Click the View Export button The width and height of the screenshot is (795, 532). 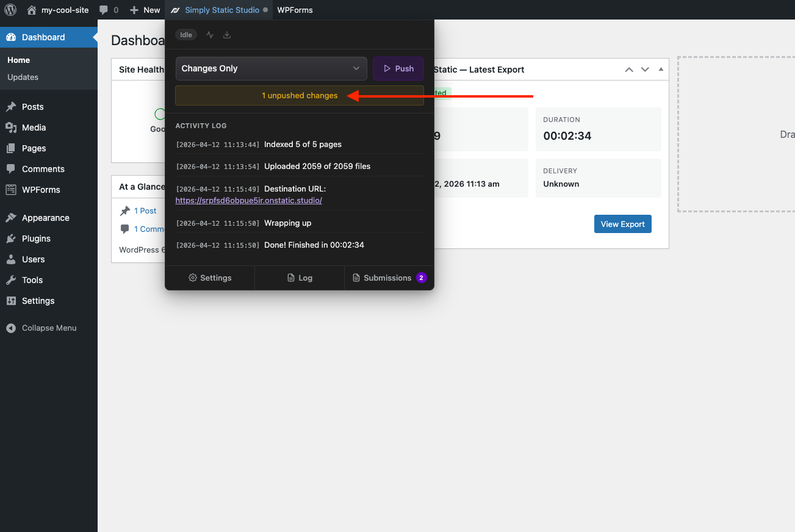pos(623,224)
